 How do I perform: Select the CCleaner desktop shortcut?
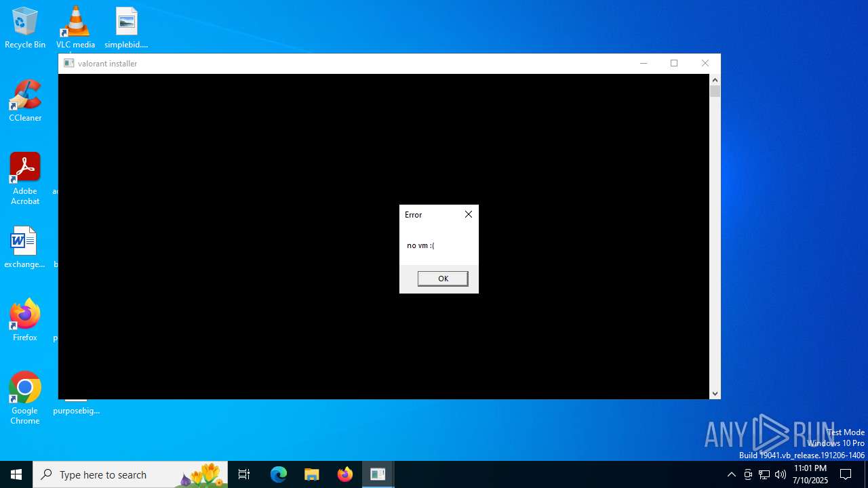pos(25,101)
